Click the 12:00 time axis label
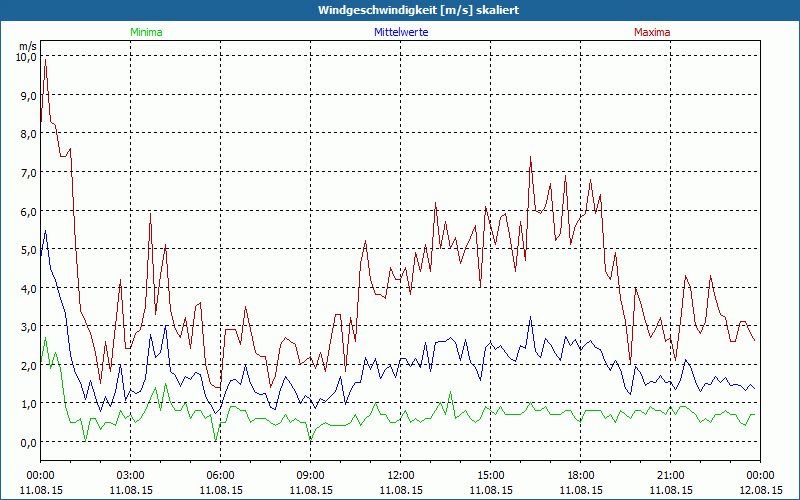Image resolution: width=800 pixels, height=500 pixels. [x=401, y=476]
